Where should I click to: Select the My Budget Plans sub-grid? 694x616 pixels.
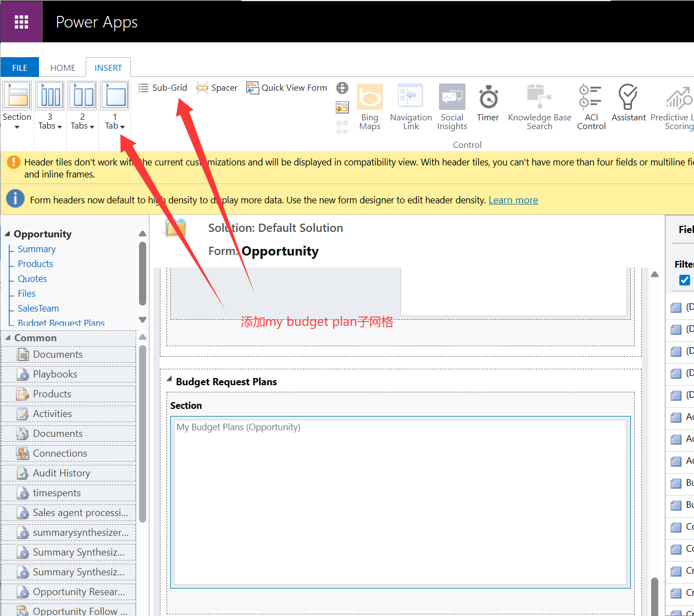pyautogui.click(x=401, y=502)
